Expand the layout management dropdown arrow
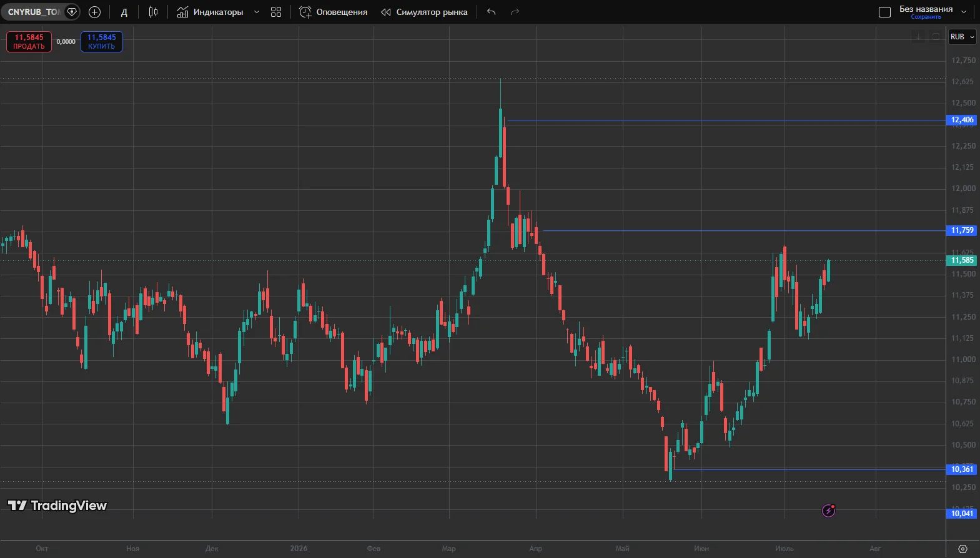 pyautogui.click(x=964, y=12)
